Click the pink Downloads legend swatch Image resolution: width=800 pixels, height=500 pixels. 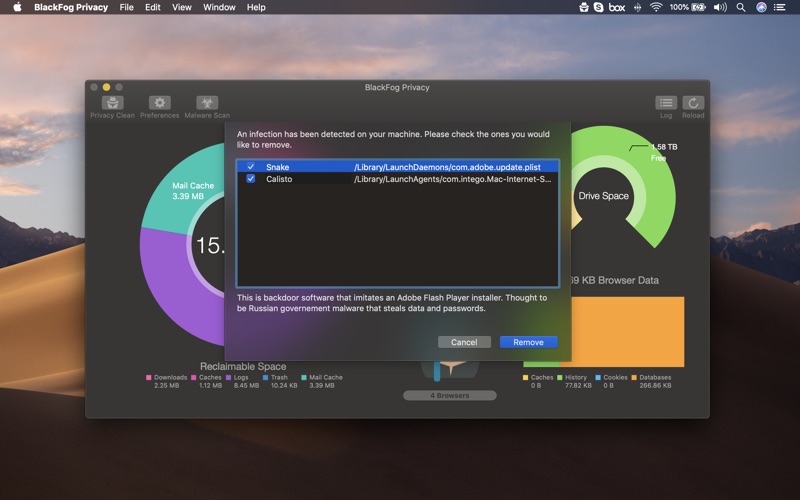[148, 378]
